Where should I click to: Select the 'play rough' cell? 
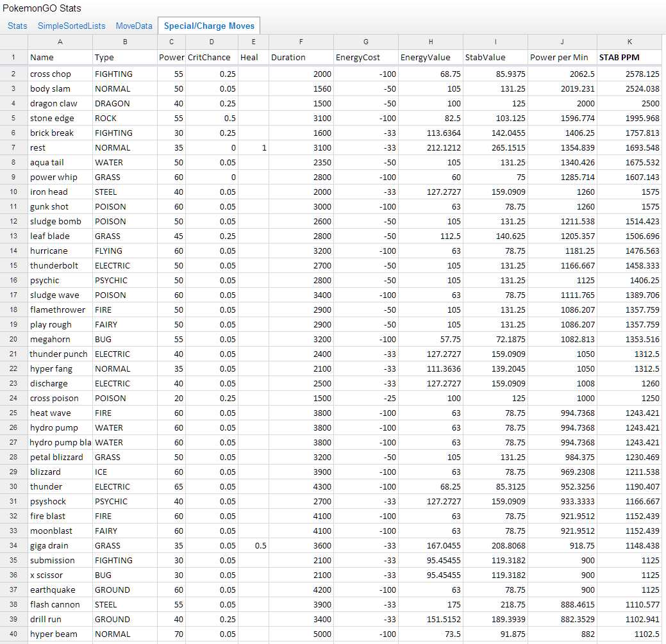[x=60, y=325]
